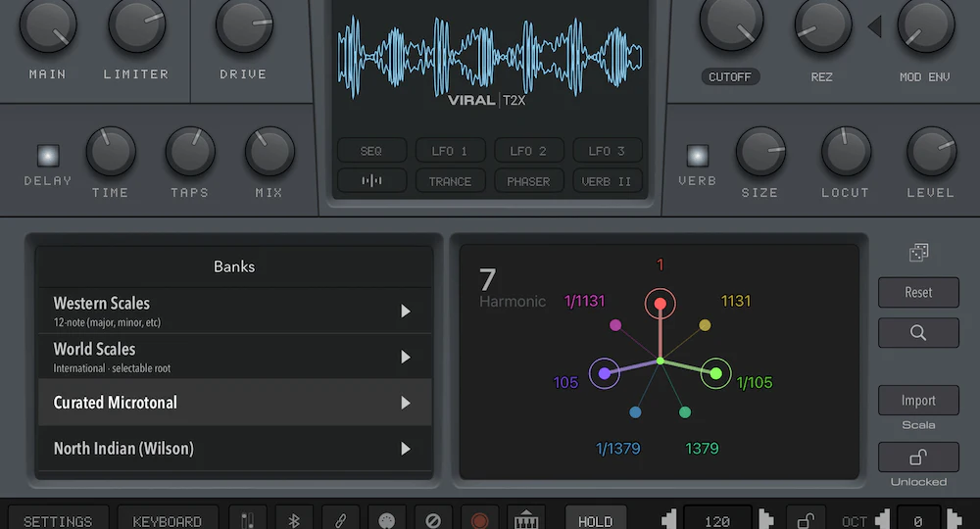Screen dimensions: 980x529
Task: Toggle the VERB on/off switch
Action: click(698, 156)
